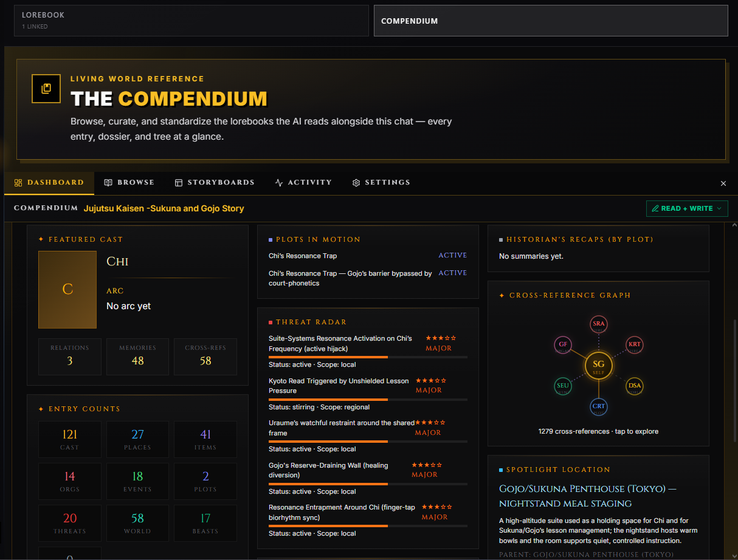Click the Chi featured cast name
The height and width of the screenshot is (560, 738).
click(117, 261)
